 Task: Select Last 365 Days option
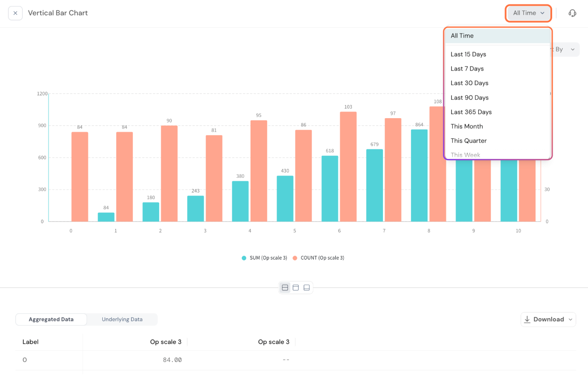click(x=471, y=112)
